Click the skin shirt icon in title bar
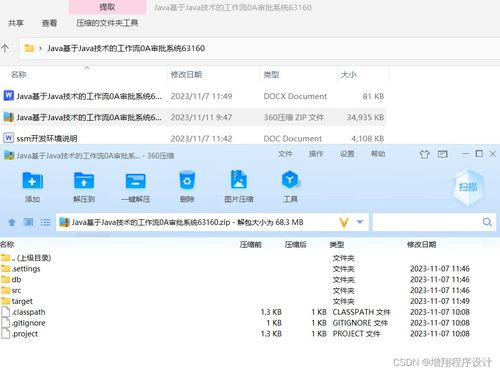The height and width of the screenshot is (372, 500). click(x=424, y=154)
